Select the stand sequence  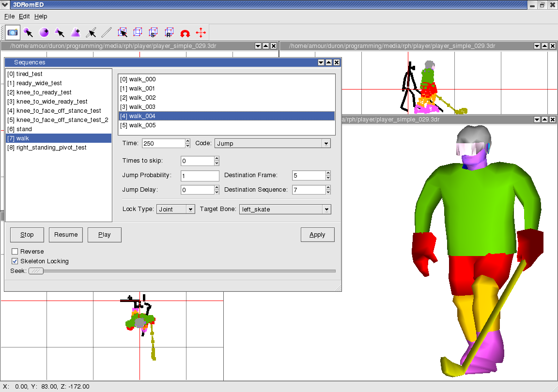click(x=59, y=129)
